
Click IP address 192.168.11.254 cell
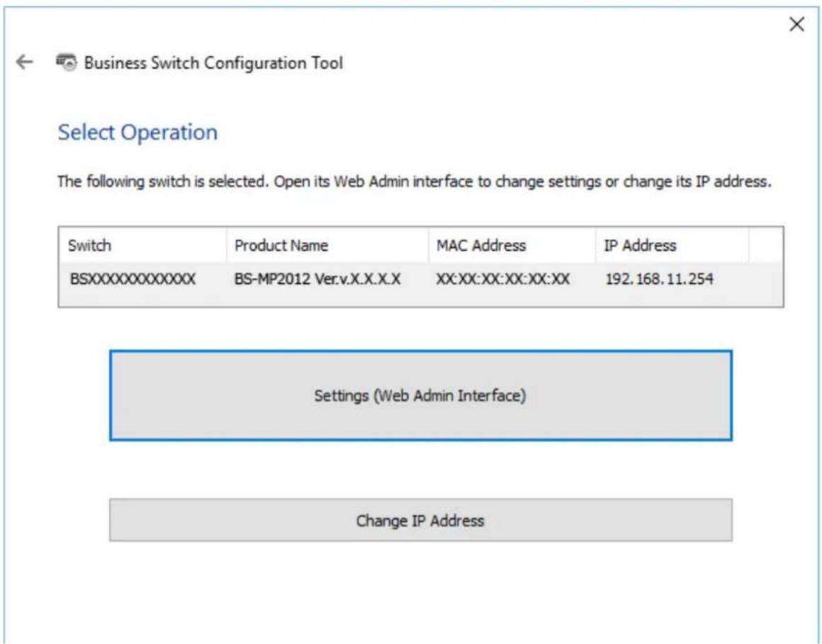660,279
